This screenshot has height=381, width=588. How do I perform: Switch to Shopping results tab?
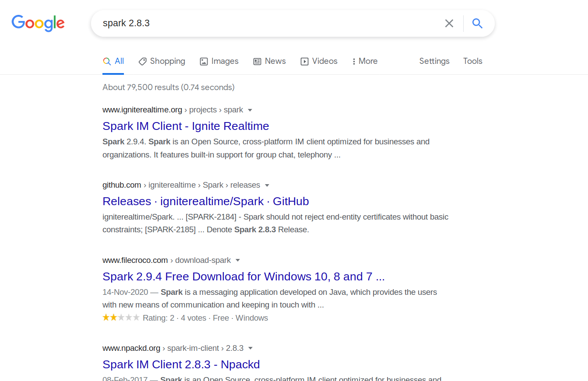[162, 61]
